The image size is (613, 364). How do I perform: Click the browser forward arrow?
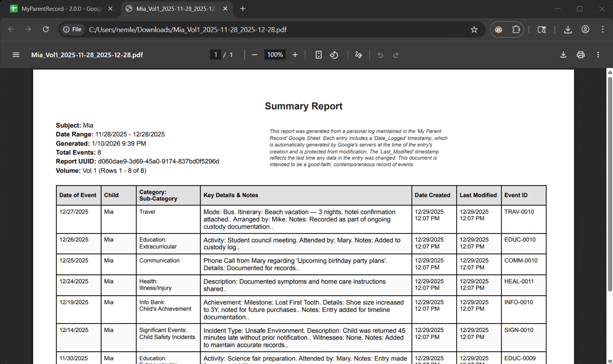[28, 29]
